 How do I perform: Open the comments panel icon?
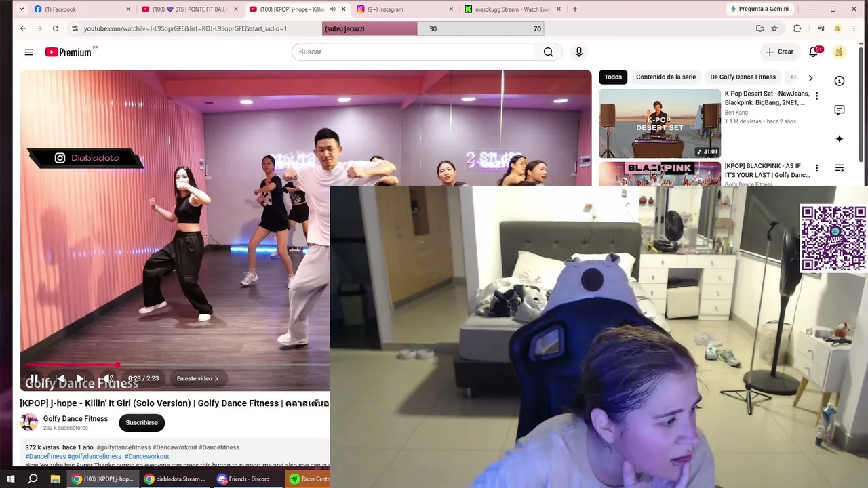(840, 110)
